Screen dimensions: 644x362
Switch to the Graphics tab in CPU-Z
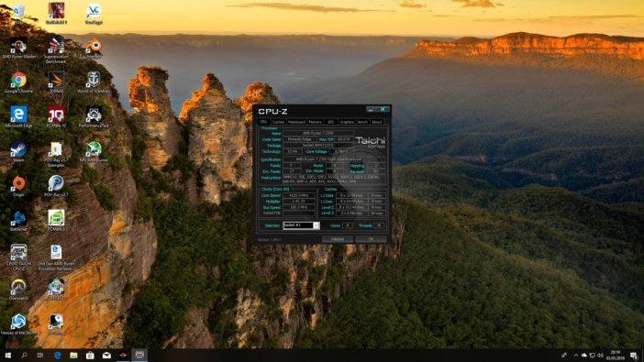[x=347, y=122]
